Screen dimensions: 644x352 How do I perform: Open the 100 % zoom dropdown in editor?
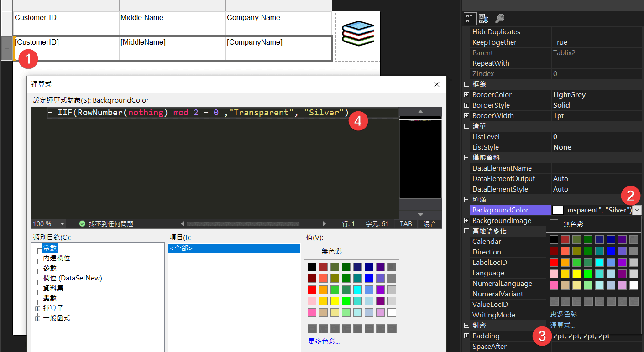tap(62, 224)
